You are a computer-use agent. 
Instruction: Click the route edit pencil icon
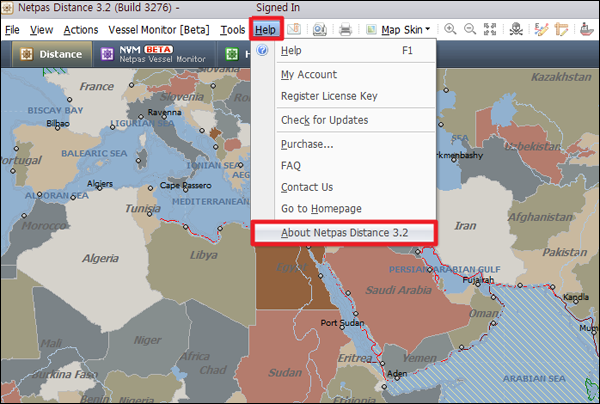(x=541, y=29)
